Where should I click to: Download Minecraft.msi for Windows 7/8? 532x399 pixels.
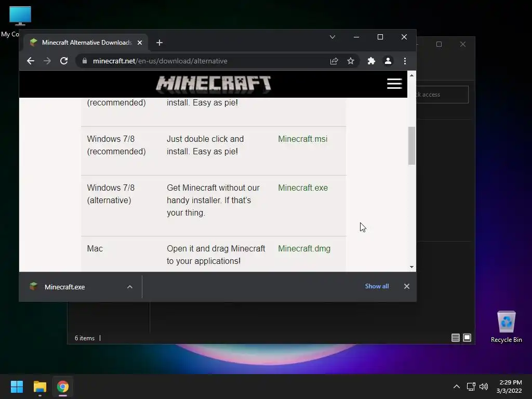[303, 139]
